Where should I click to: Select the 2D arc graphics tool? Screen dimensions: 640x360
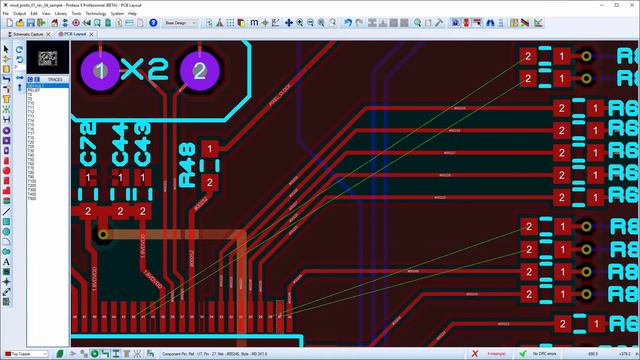pos(6,242)
